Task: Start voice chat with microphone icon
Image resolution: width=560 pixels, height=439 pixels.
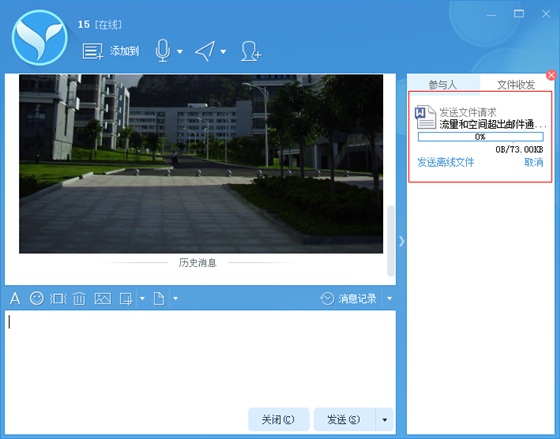Action: click(163, 51)
